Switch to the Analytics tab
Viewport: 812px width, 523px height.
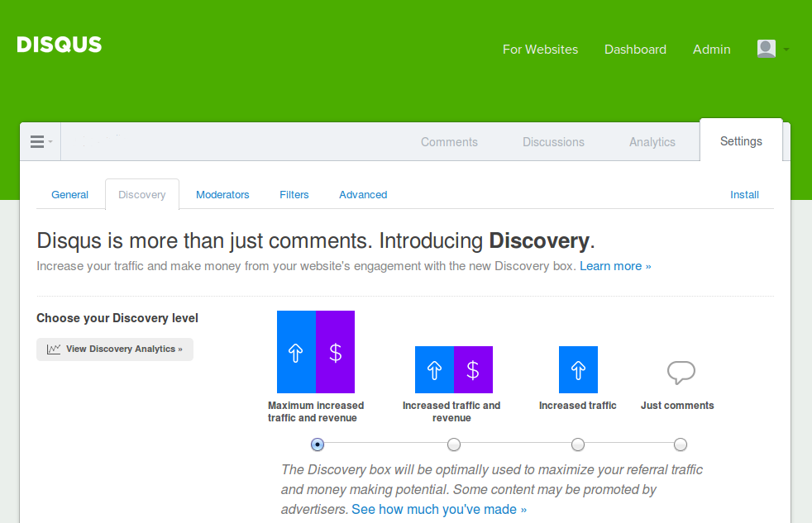(x=652, y=142)
